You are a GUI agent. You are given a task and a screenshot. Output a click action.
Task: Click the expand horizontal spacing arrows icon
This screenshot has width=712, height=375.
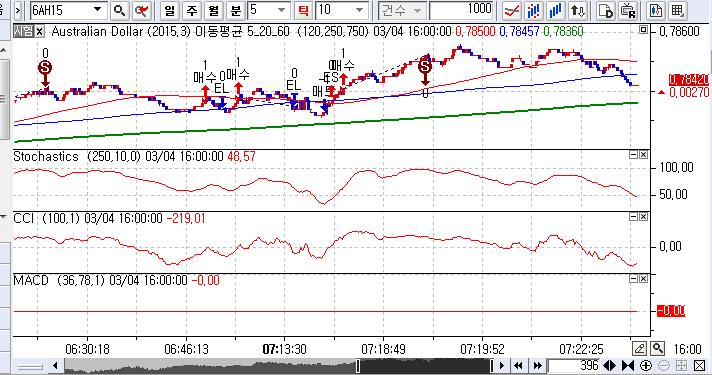[609, 365]
